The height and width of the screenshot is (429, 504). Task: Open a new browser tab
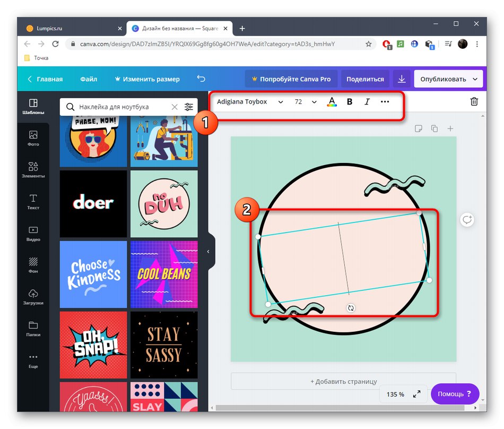click(x=242, y=29)
